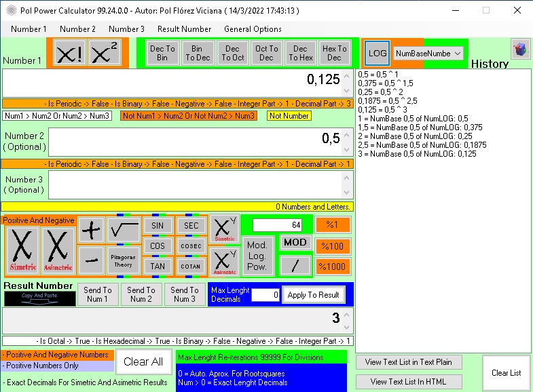Click the Copy And Paste arrow image
Screen dimensions: 533x392
pos(40,298)
